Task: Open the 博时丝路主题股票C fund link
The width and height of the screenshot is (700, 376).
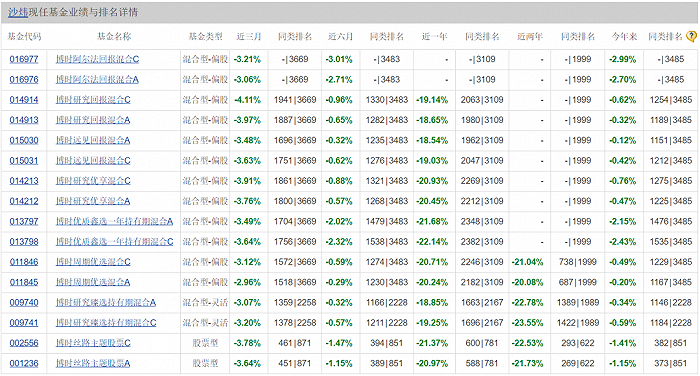Action: [x=93, y=343]
